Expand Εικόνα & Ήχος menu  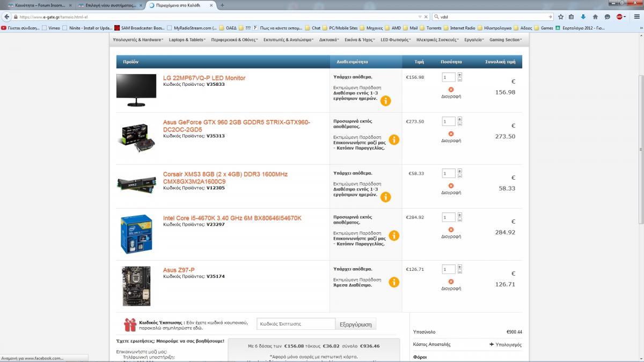pos(360,40)
